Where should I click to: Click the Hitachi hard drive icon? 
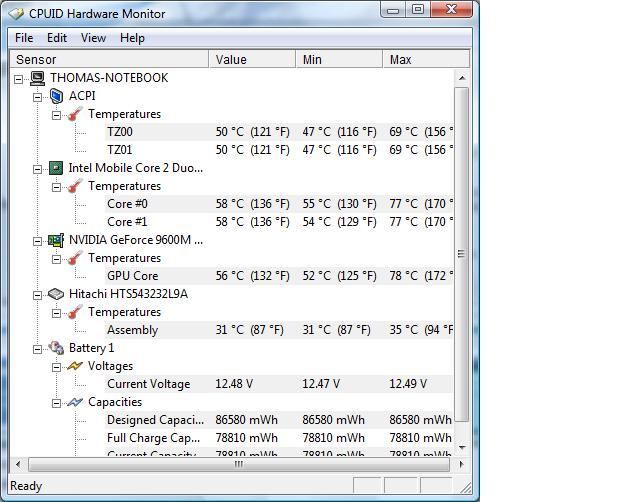click(x=56, y=294)
